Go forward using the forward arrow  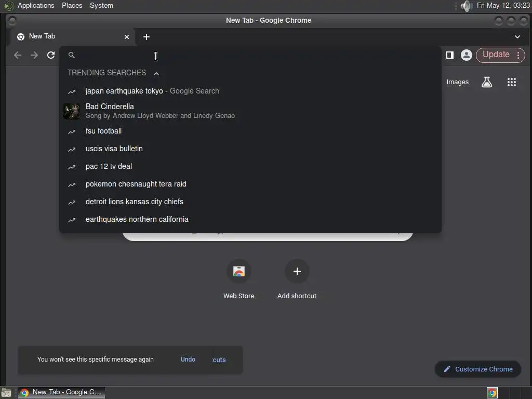click(x=34, y=55)
